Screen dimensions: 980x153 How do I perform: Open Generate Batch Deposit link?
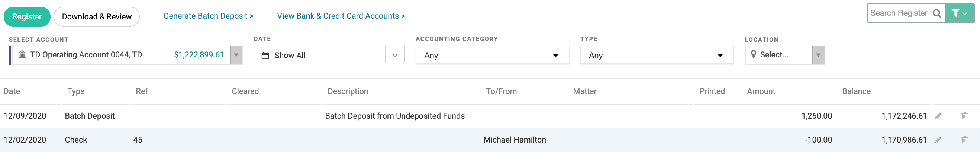coord(209,16)
